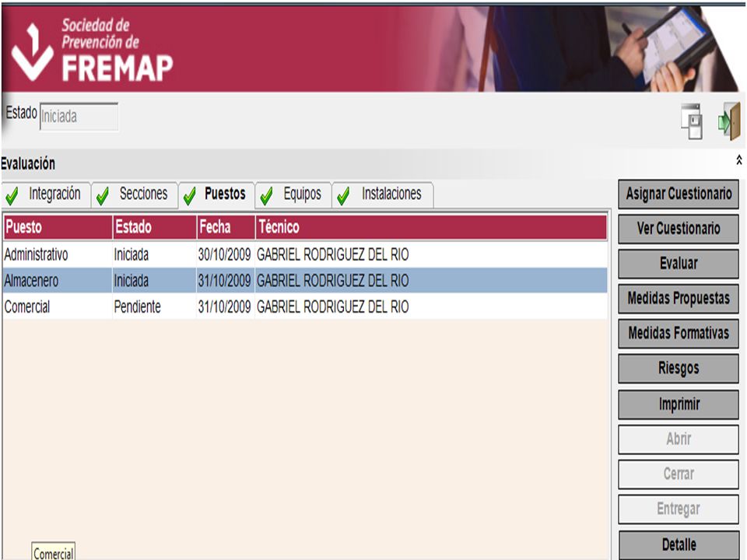Screen dimensions: 747x560
Task: Click the Evaluar button
Action: (x=679, y=264)
